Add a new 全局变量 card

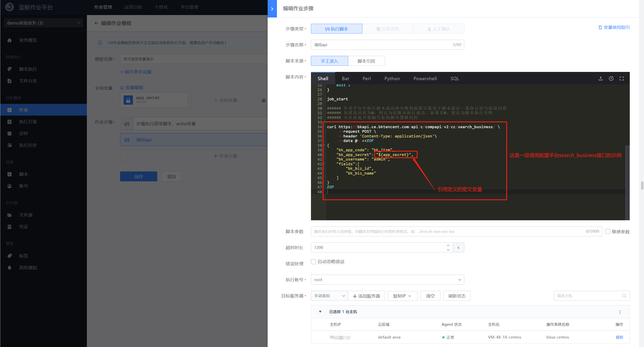click(225, 100)
